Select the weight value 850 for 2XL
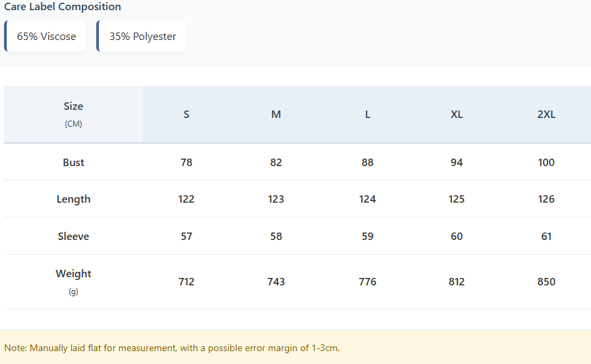Viewport: 591px width, 364px height. tap(546, 282)
